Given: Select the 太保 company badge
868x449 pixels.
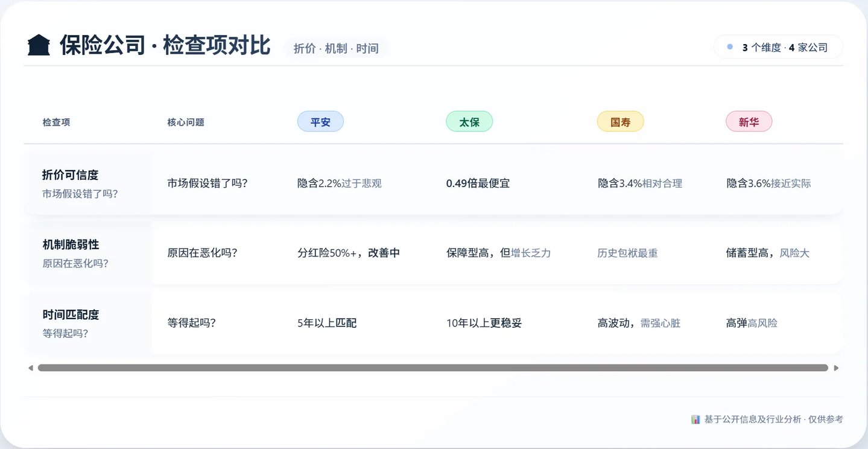Looking at the screenshot, I should click(x=469, y=122).
